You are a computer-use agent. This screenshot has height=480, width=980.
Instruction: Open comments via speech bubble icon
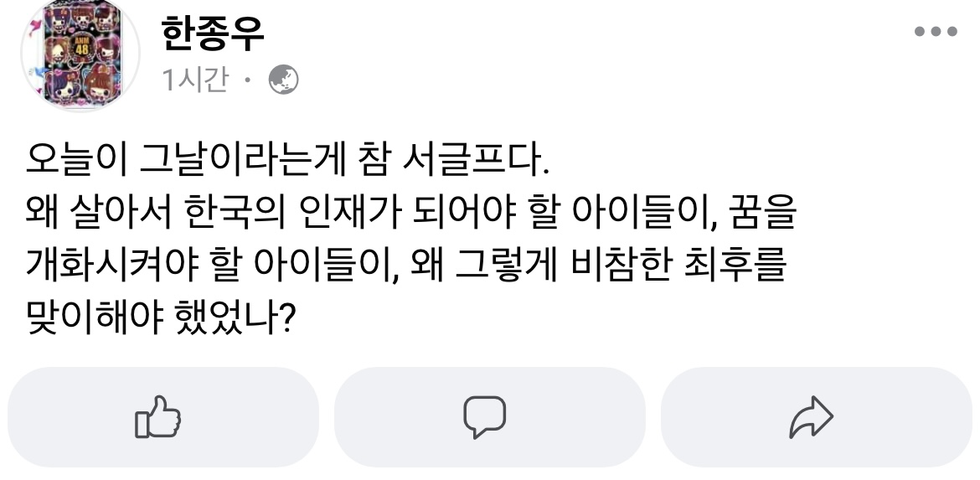pos(485,417)
